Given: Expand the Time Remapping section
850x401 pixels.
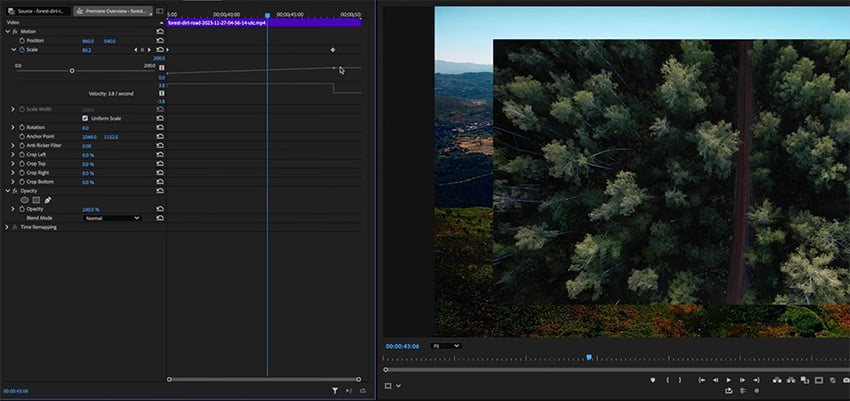Looking at the screenshot, I should pos(8,227).
